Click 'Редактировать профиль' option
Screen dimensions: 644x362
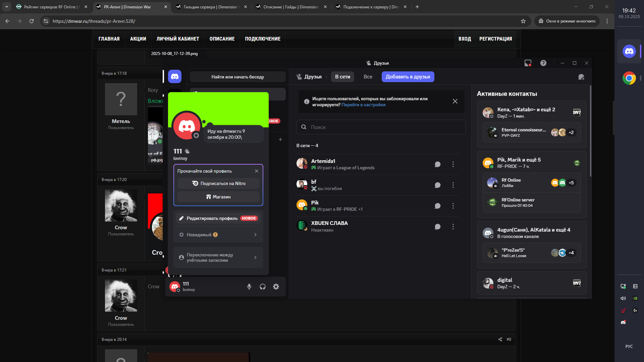(x=218, y=218)
